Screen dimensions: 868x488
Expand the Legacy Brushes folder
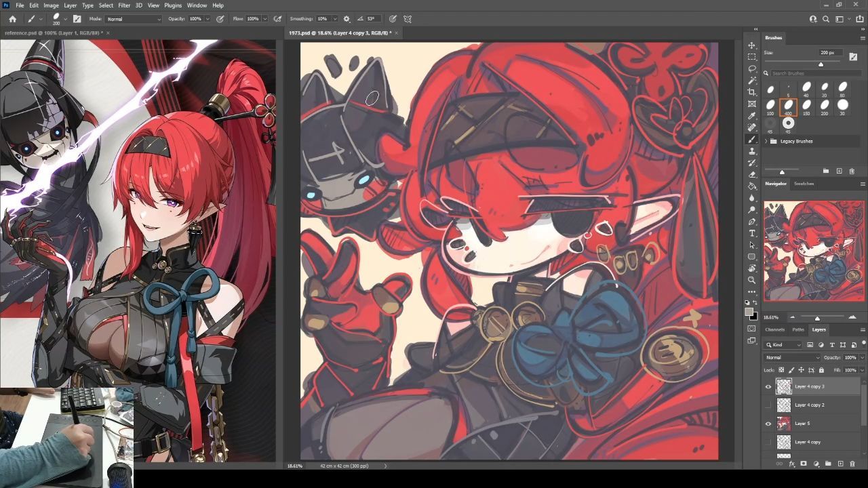coord(766,141)
